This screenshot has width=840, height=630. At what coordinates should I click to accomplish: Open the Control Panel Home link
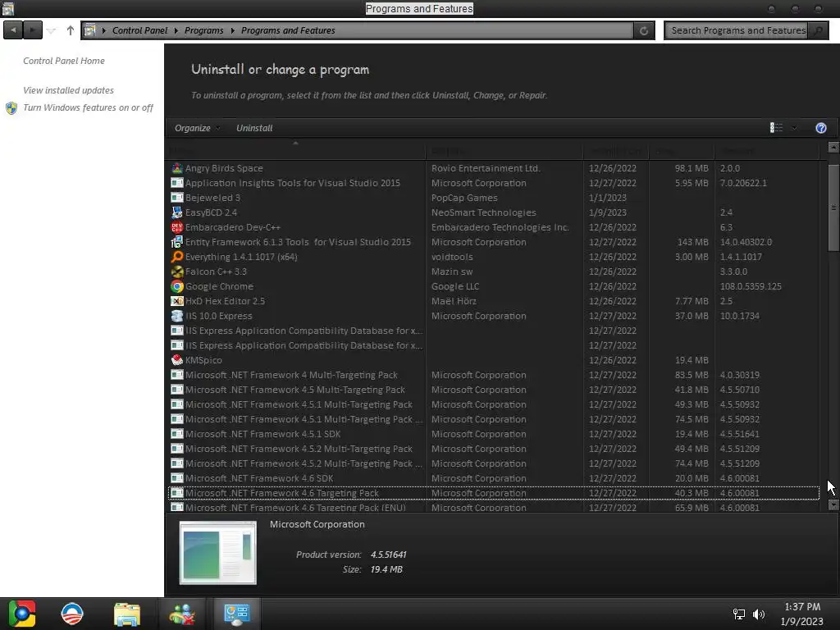pos(64,61)
